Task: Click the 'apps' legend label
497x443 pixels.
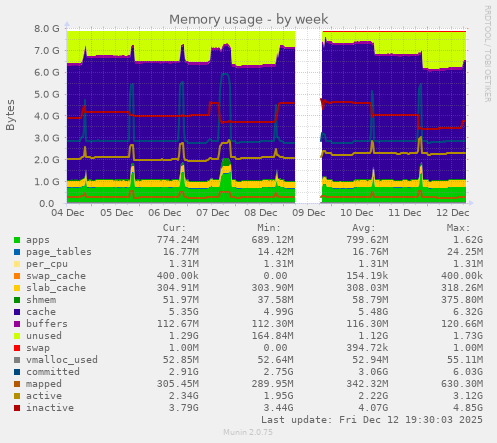Action: coord(38,240)
